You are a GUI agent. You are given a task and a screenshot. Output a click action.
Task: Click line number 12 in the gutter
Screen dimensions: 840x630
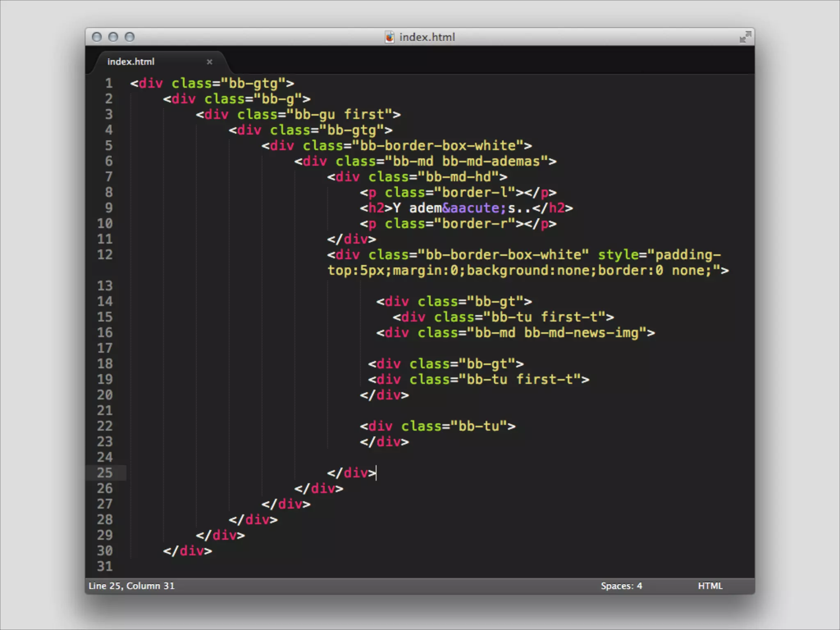(105, 255)
